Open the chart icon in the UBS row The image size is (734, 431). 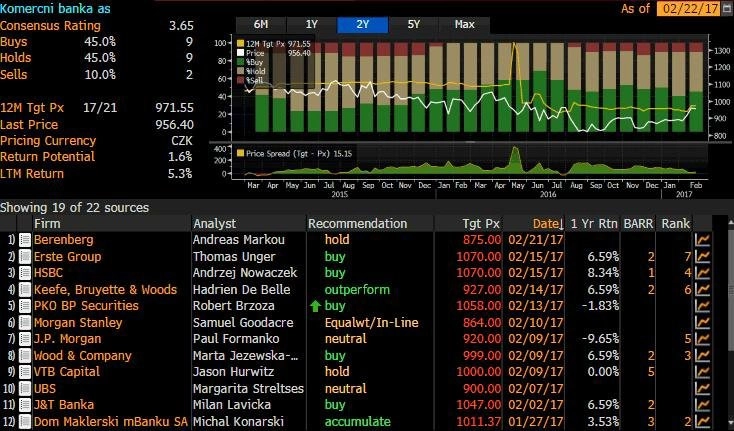coord(703,388)
